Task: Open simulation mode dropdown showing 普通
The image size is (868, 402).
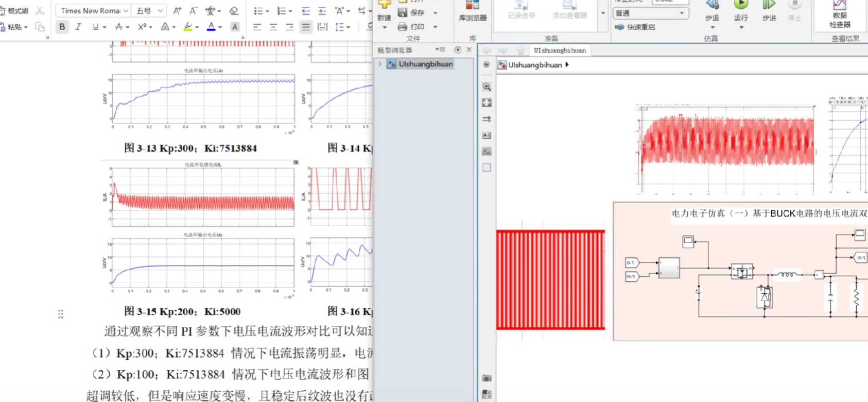Action: point(651,13)
